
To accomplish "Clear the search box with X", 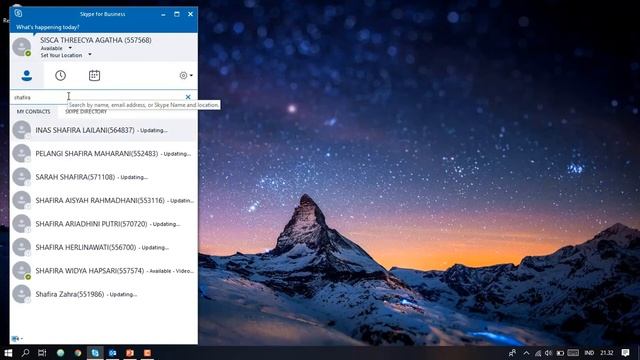I will click(x=188, y=97).
